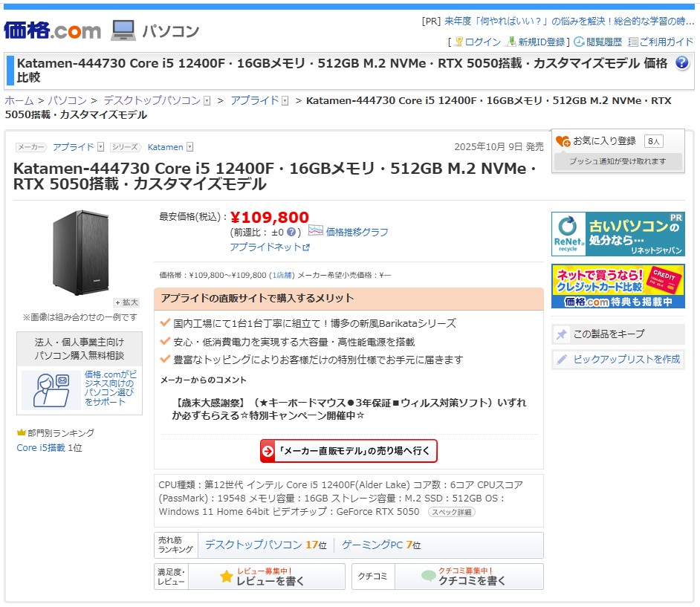
Task: Click the favorite registration heart icon
Action: 563,141
